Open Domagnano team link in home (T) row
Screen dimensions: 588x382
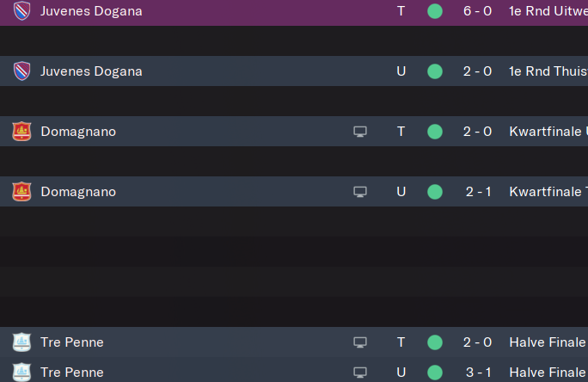78,132
